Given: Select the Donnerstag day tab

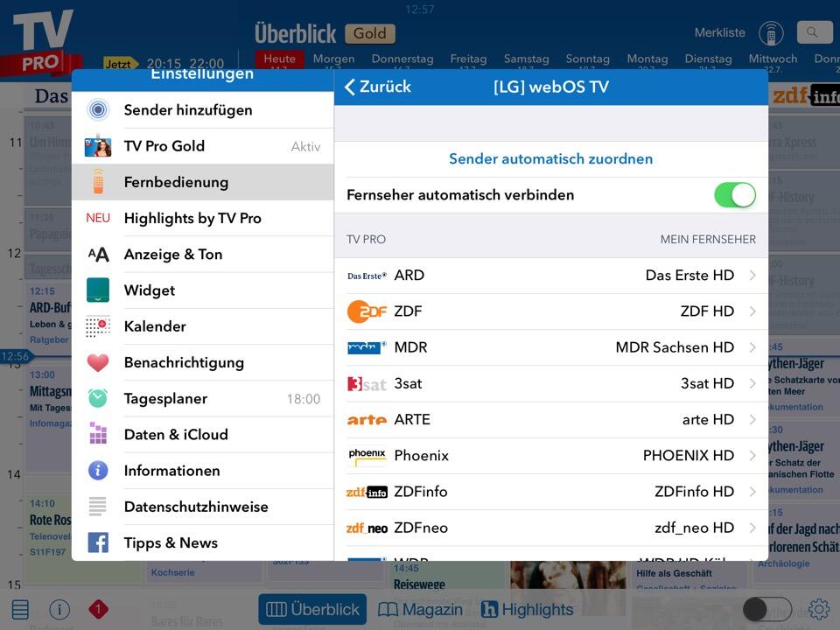Looking at the screenshot, I should [402, 59].
